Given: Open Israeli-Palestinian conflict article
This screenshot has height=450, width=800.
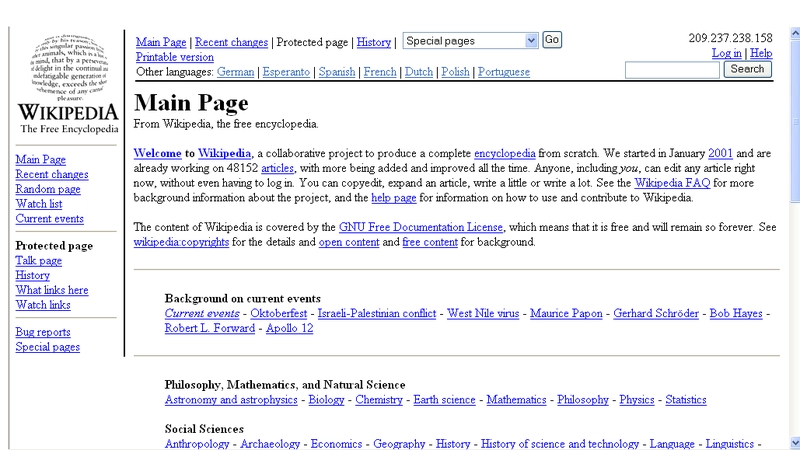Looking at the screenshot, I should pyautogui.click(x=377, y=314).
